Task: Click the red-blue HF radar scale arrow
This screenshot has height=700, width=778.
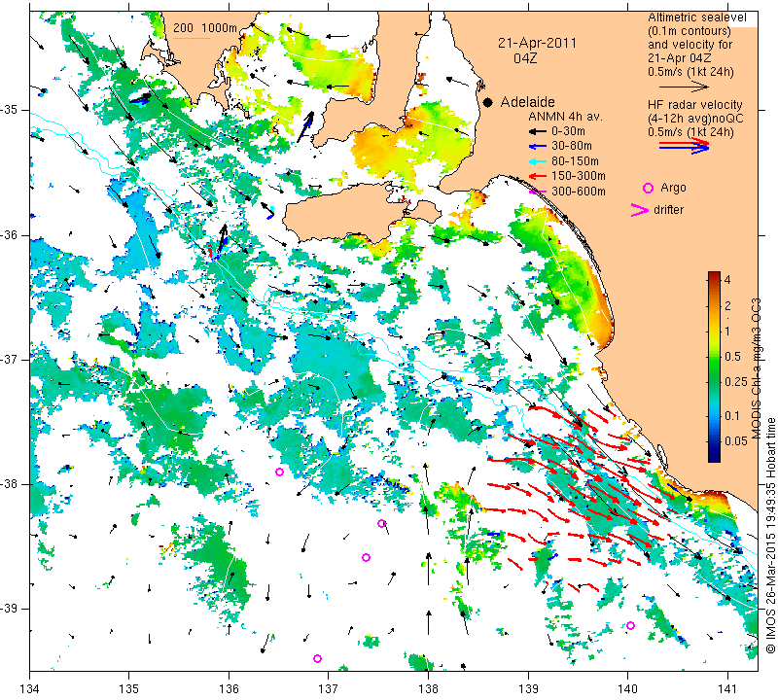Action: click(685, 146)
